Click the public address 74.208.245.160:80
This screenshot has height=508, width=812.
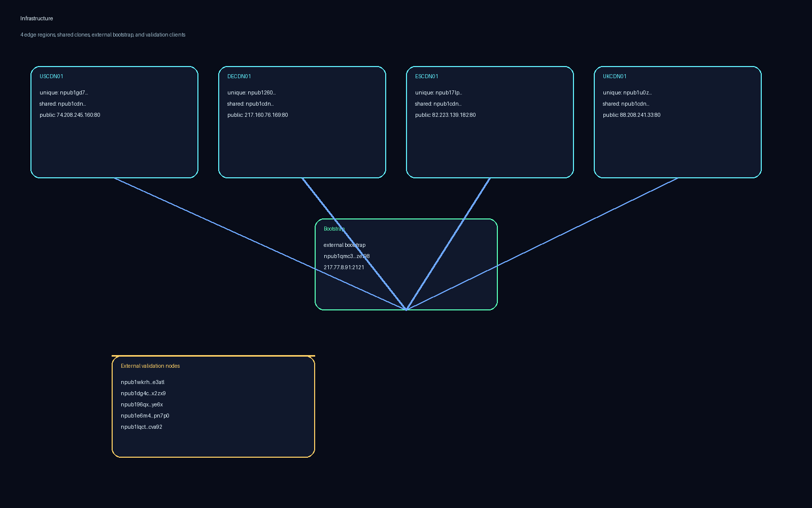70,115
